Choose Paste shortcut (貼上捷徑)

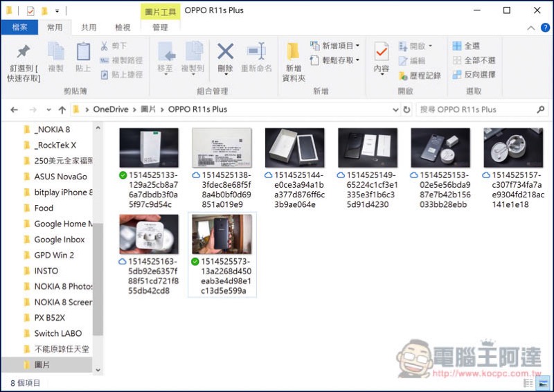(122, 75)
